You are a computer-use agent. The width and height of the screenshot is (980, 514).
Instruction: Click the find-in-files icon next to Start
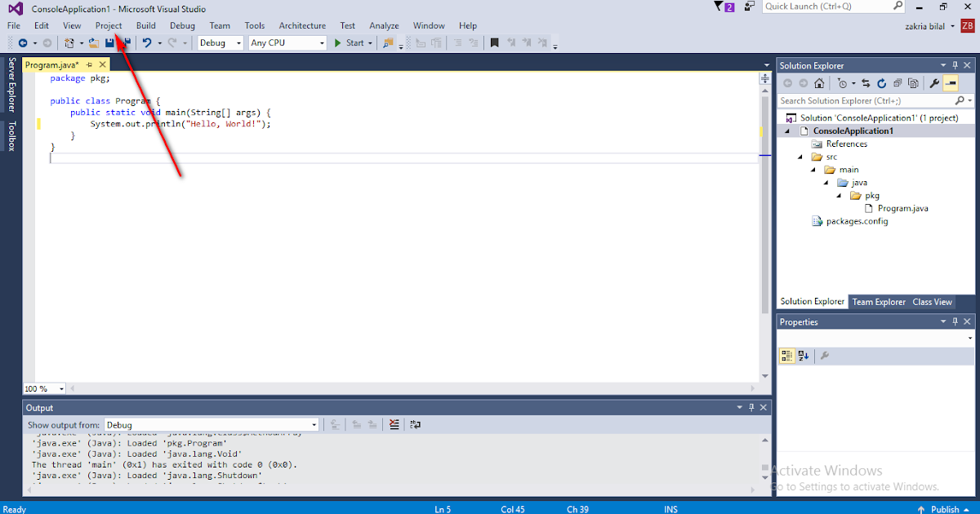[387, 42]
